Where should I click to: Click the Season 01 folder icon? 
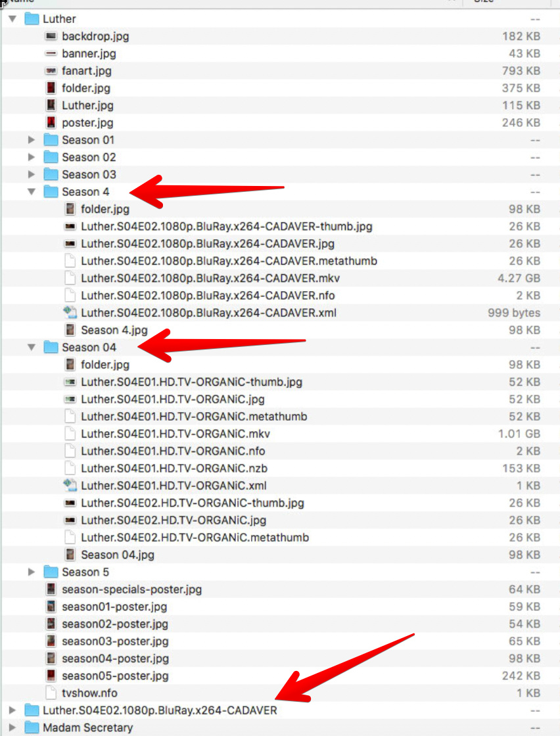coord(51,140)
